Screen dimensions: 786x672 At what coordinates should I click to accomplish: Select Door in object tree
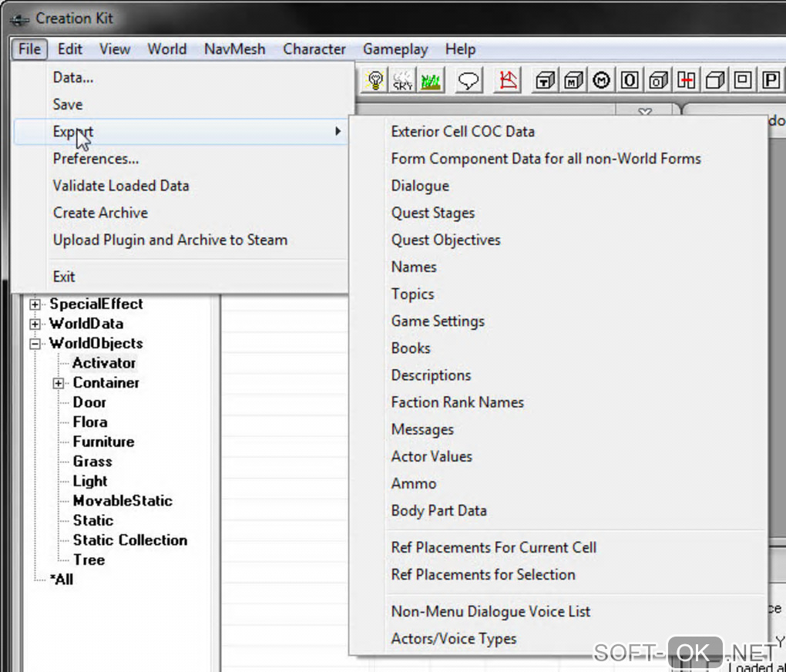coord(89,403)
